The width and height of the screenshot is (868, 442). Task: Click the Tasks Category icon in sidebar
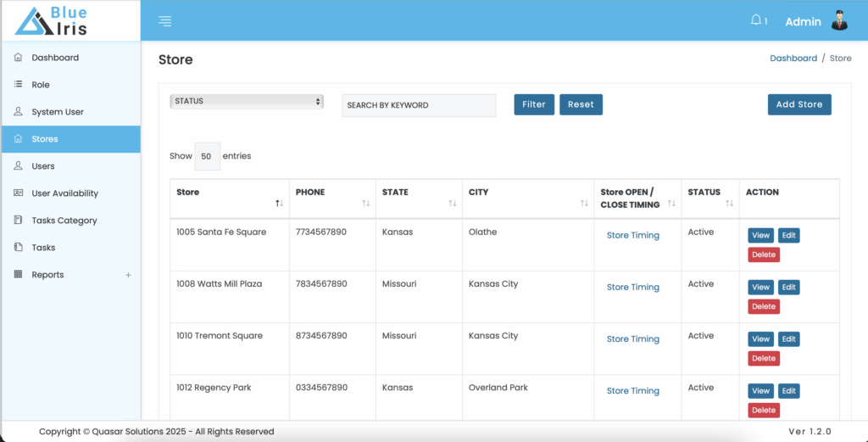19,221
